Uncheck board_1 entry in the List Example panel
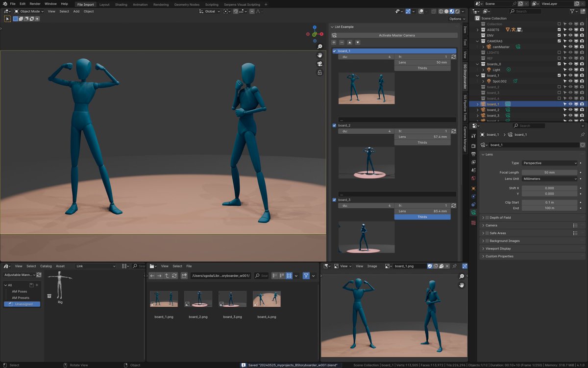 click(335, 50)
